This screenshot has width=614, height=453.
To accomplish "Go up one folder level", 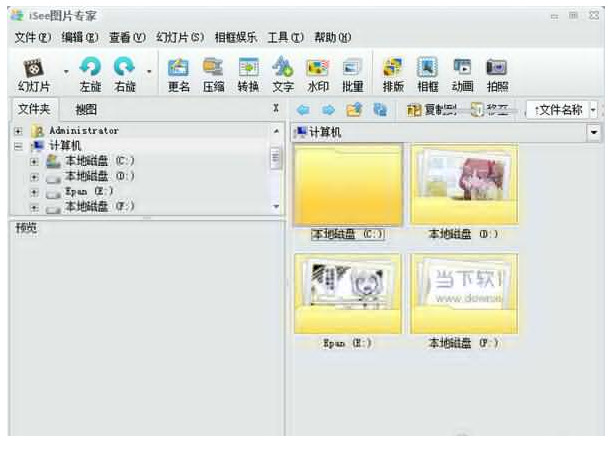I will 354,110.
